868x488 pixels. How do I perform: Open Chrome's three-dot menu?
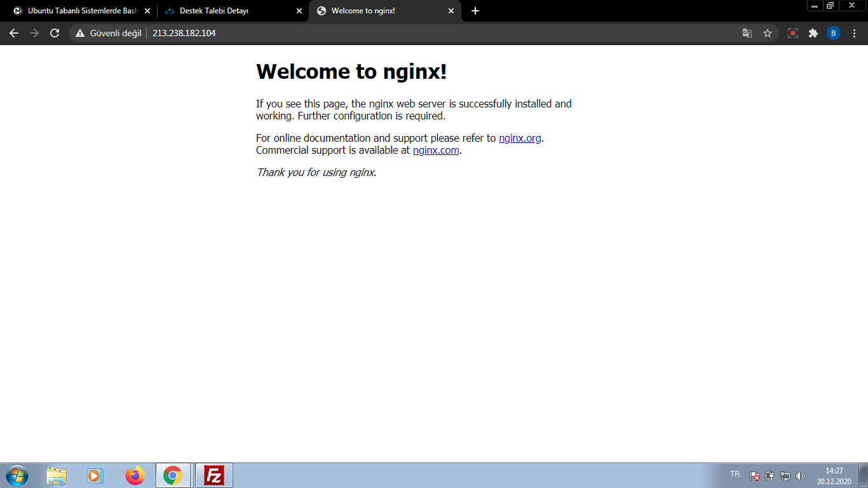[x=854, y=33]
